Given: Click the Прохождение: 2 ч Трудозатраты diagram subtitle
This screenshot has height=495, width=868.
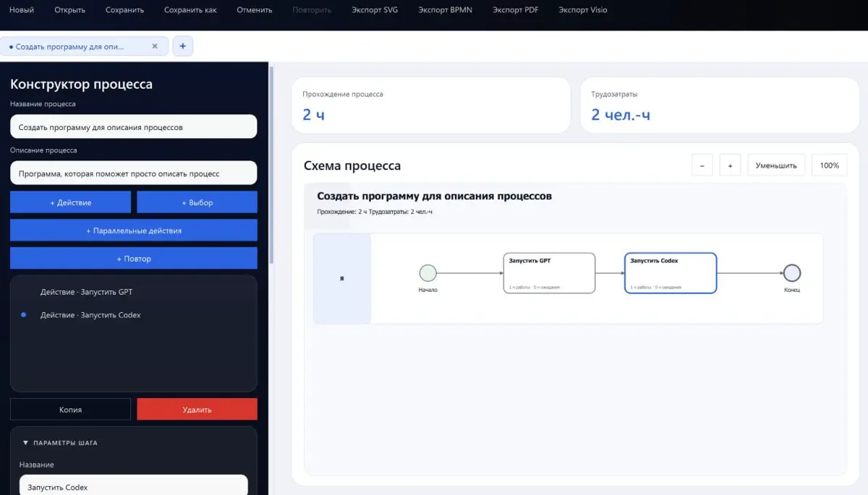Looking at the screenshot, I should point(375,212).
